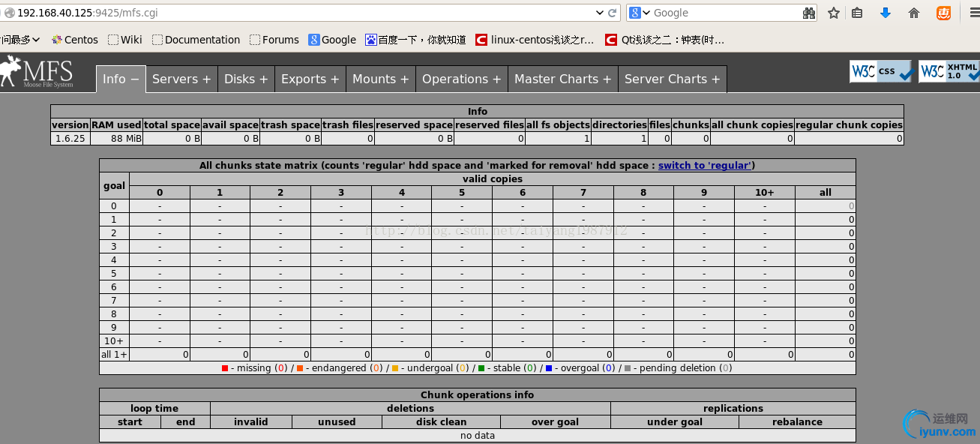Expand the Mounts tab

(381, 79)
